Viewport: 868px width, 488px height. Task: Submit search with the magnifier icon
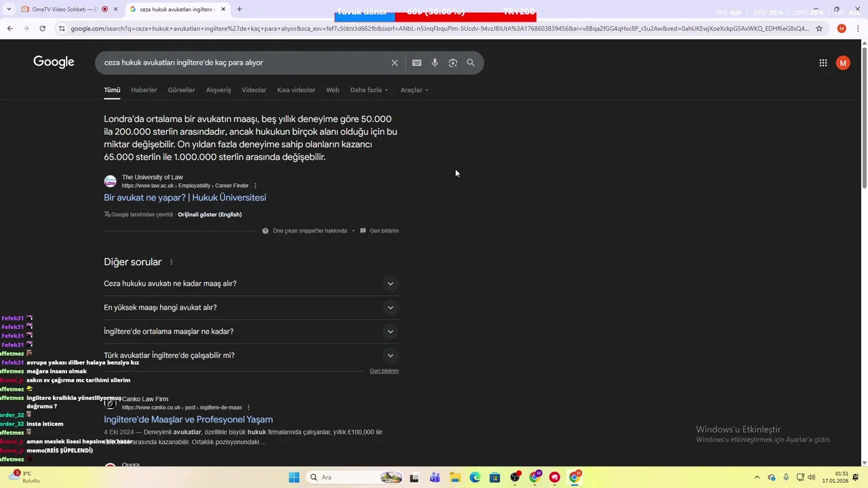pyautogui.click(x=471, y=62)
